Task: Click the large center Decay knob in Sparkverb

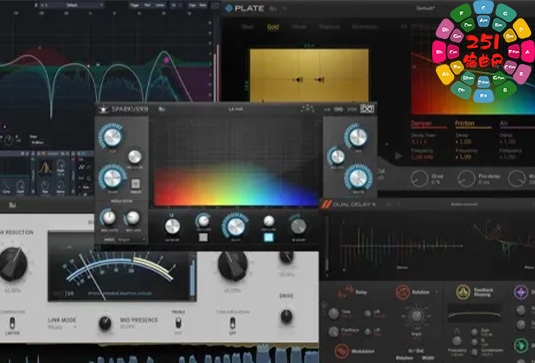Action: pos(235,226)
